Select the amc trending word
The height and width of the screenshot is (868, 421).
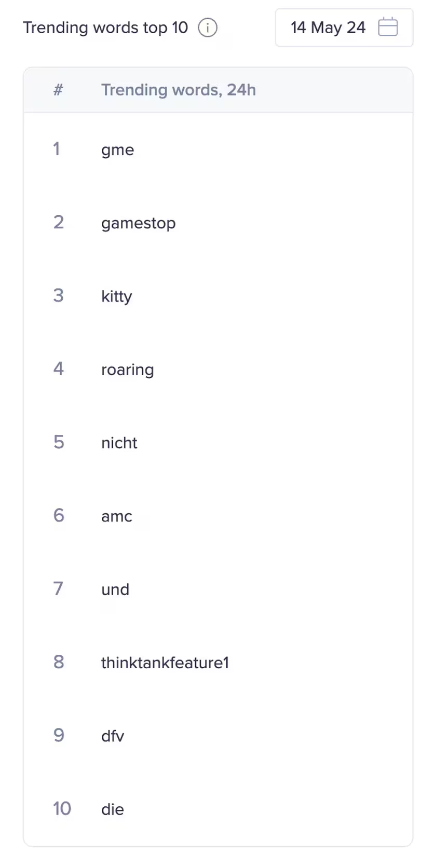(x=117, y=517)
